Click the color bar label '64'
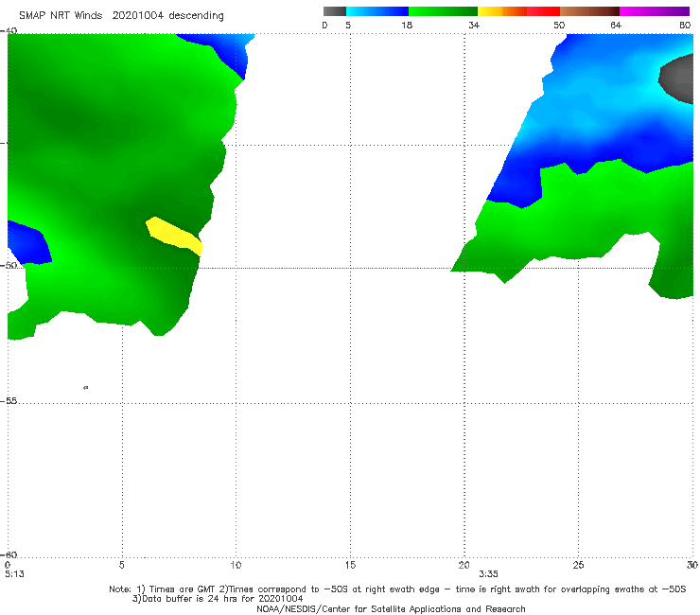Image resolution: width=700 pixels, height=615 pixels. 616,26
